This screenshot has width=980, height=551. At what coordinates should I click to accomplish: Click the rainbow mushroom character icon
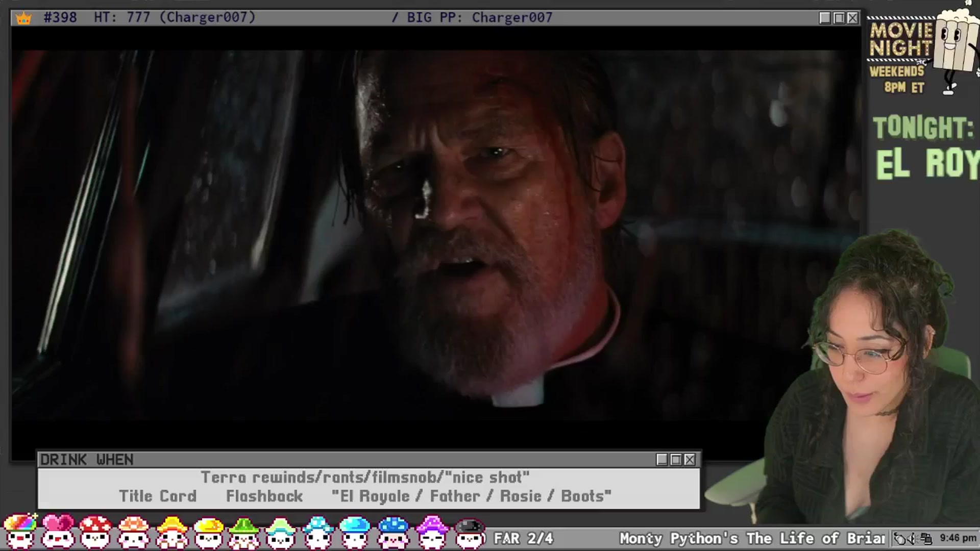pos(20,531)
